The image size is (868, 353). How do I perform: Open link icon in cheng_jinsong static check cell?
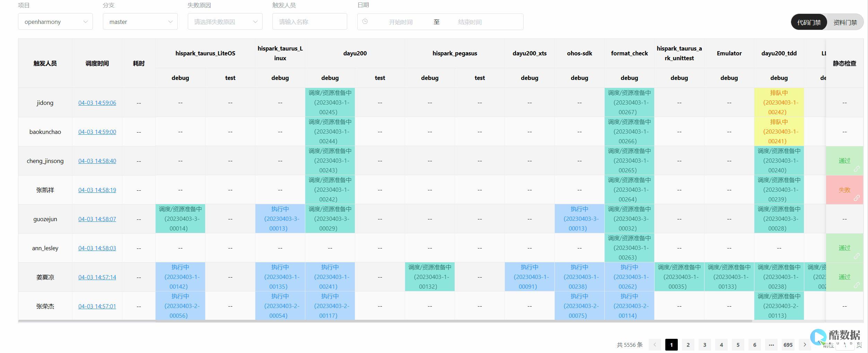click(857, 169)
